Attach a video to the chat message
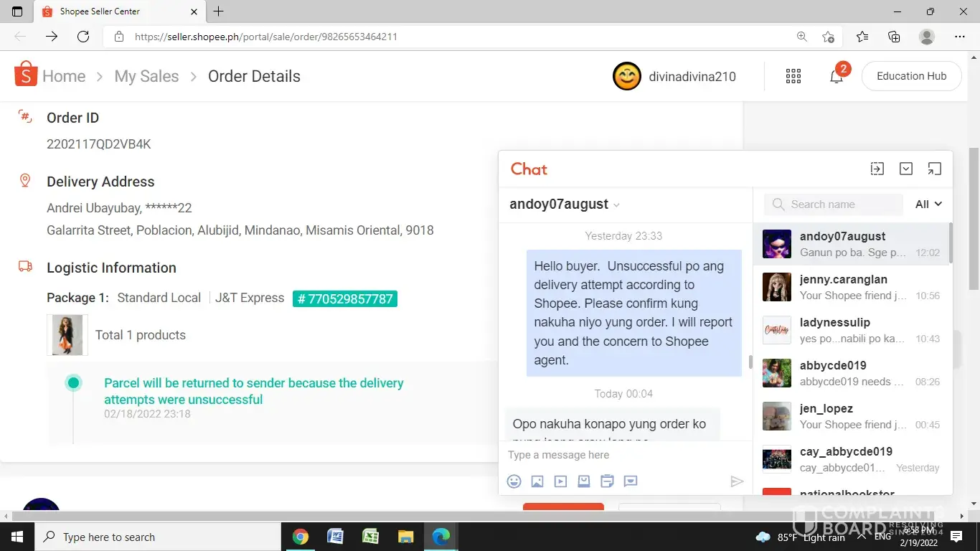 pyautogui.click(x=560, y=481)
